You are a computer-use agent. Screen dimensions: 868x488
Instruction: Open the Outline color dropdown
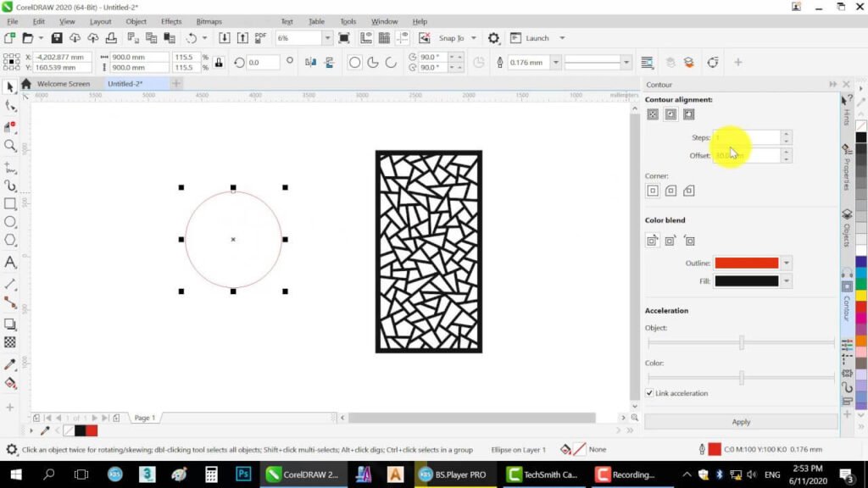[786, 263]
